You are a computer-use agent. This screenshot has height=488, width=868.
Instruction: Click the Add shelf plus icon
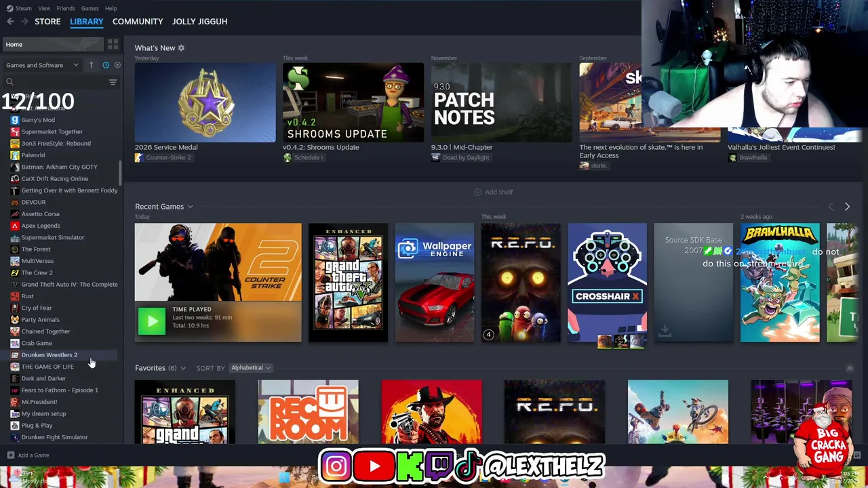pyautogui.click(x=477, y=192)
